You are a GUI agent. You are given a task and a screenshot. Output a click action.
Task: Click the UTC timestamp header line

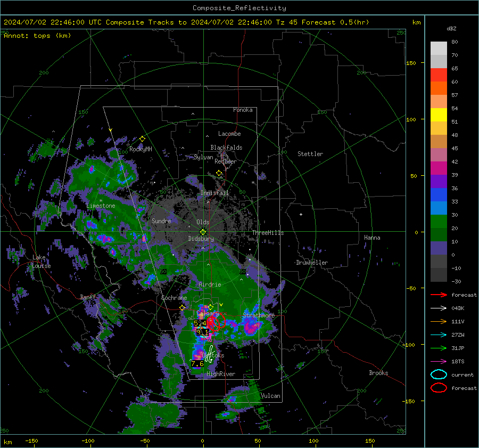[186, 22]
